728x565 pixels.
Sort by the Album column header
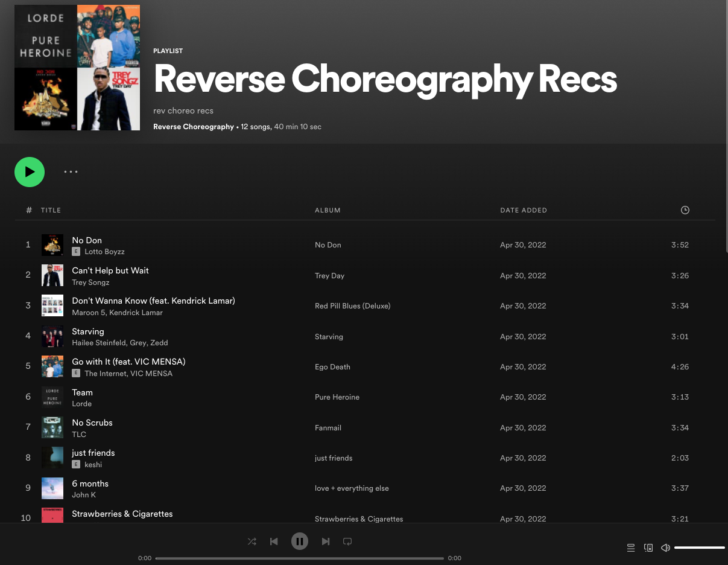(x=328, y=210)
